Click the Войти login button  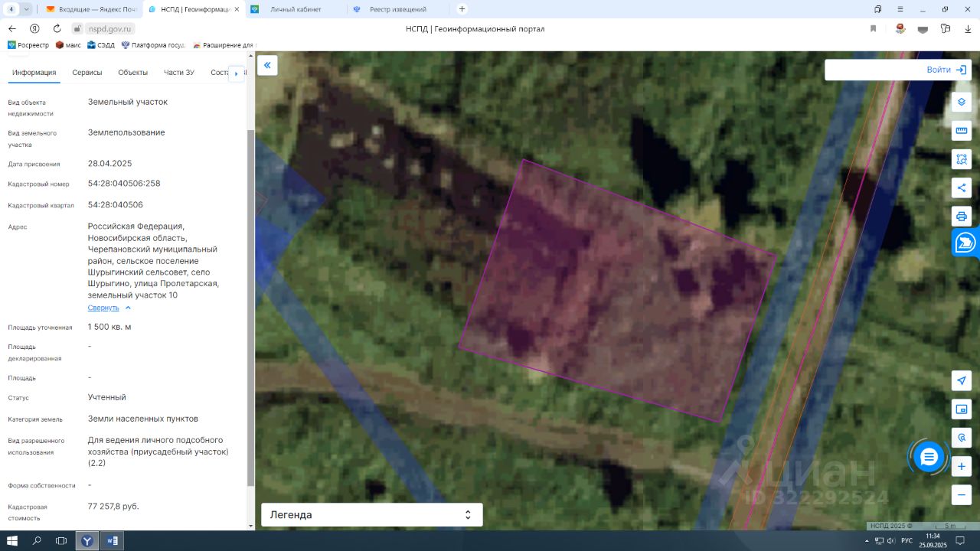coord(947,70)
